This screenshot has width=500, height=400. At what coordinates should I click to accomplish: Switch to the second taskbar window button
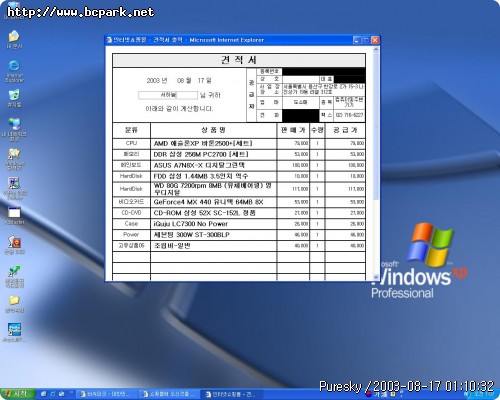tap(169, 394)
